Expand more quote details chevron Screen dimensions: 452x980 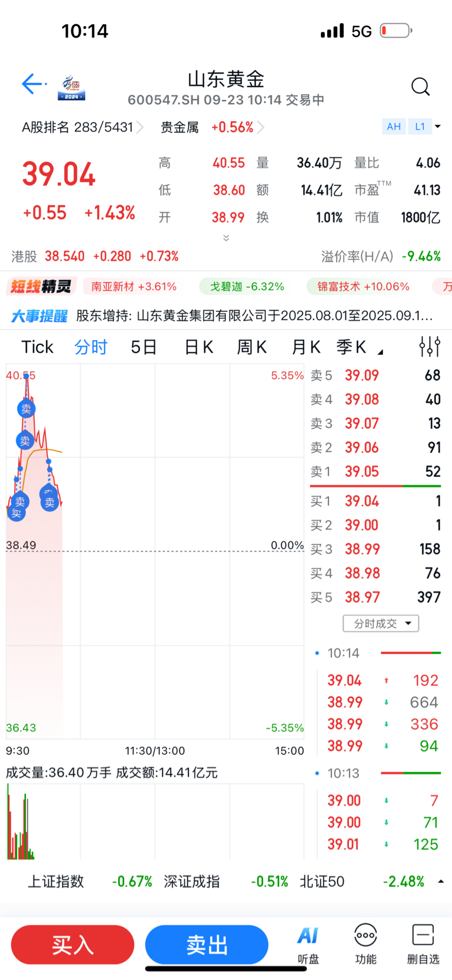tap(226, 238)
